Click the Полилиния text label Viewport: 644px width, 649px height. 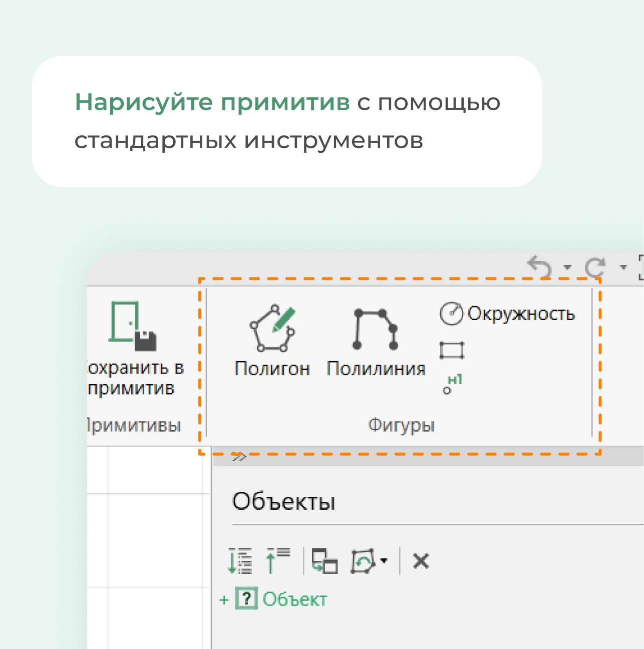pyautogui.click(x=376, y=369)
